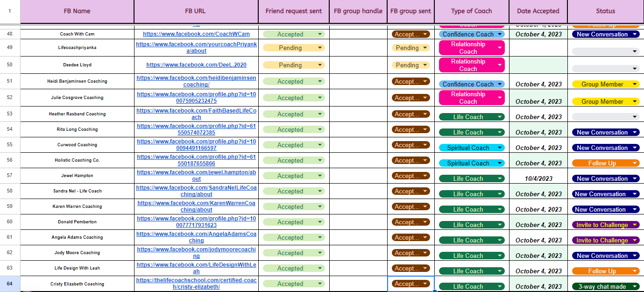Open FB group sent Pending dropdown for Deedee Lloyd
The image size is (644, 292).
[410, 65]
